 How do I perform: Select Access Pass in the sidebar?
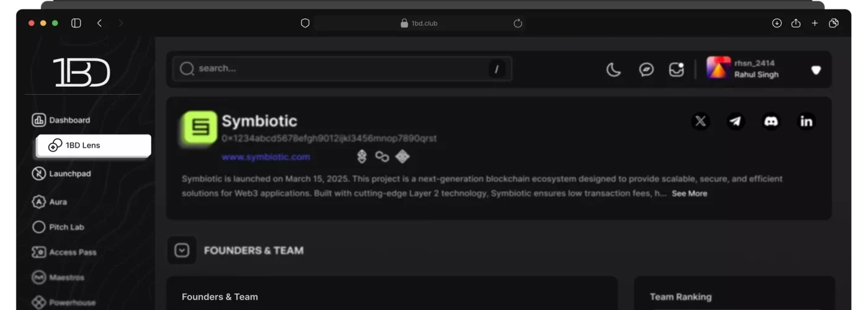(64, 252)
